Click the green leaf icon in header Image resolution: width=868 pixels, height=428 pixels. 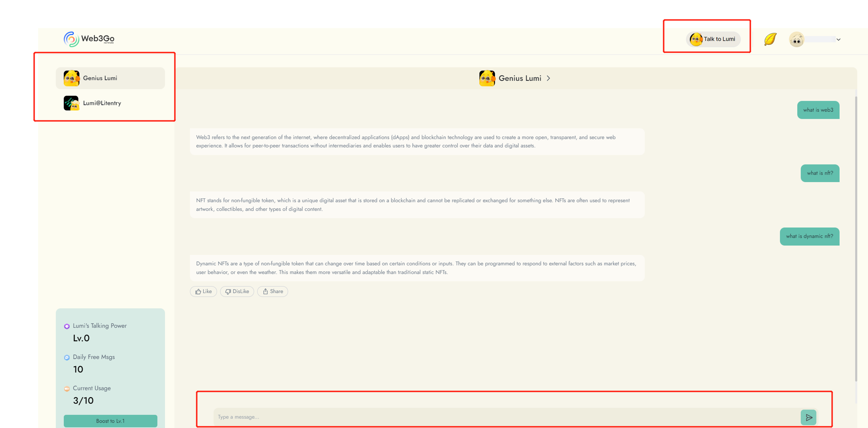(x=770, y=39)
